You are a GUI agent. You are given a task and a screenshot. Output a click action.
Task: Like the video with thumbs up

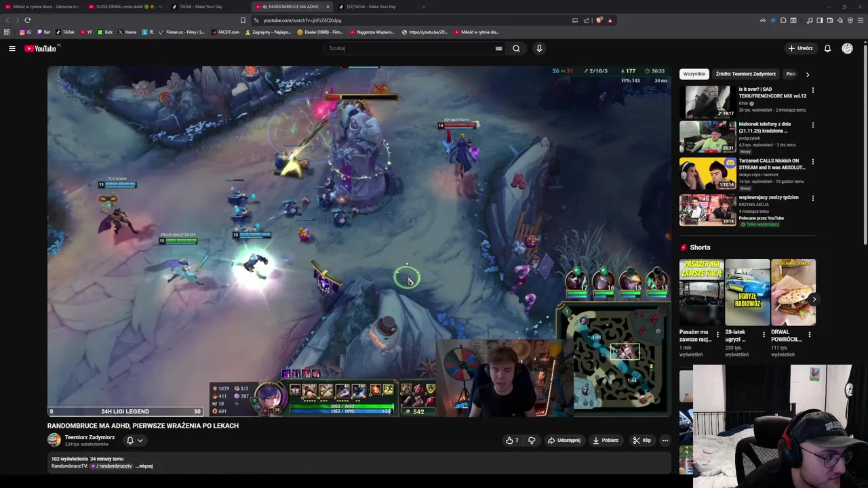pos(512,441)
